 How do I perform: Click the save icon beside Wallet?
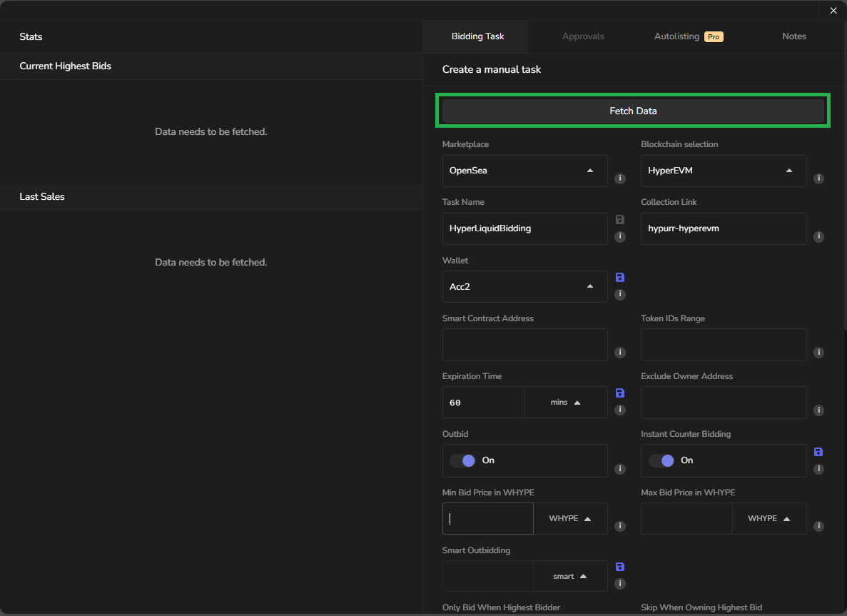[x=620, y=277]
